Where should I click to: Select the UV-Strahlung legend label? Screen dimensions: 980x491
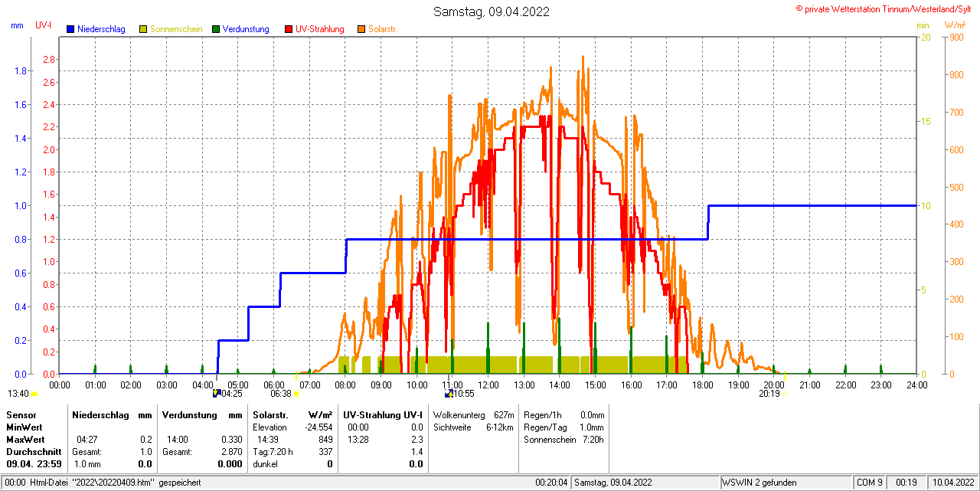click(320, 29)
